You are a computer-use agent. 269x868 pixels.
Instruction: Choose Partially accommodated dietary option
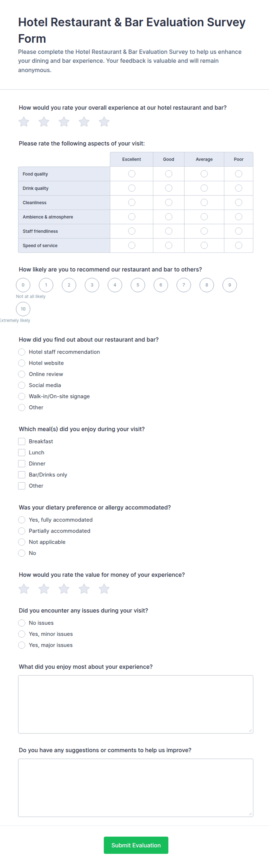[22, 531]
